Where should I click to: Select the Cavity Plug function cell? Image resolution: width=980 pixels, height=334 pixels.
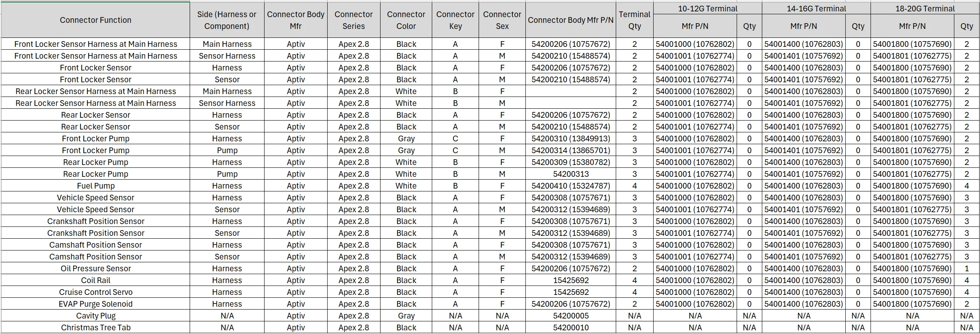click(x=95, y=316)
